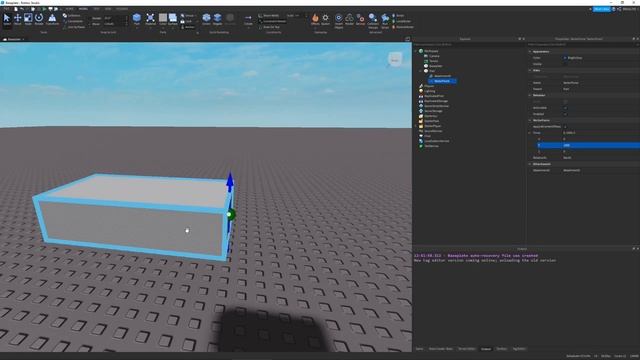Toggle the Enabled property checkbox
This screenshot has width=640, height=360.
point(565,114)
